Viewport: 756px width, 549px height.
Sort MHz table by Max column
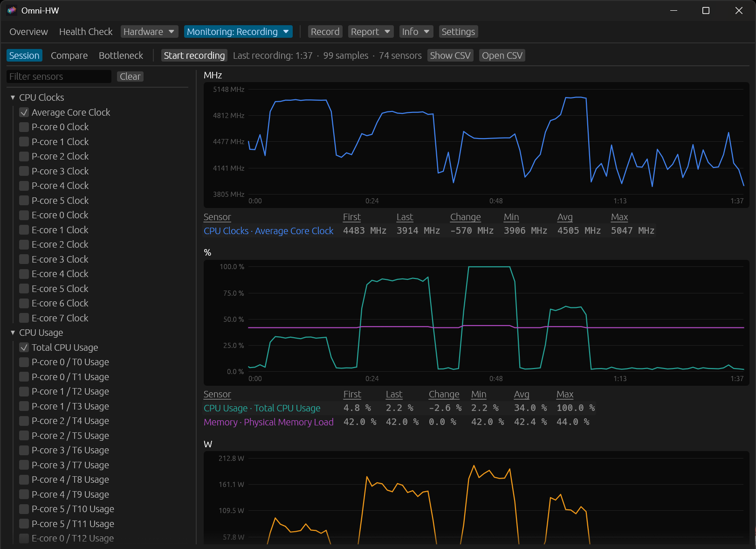coord(619,217)
